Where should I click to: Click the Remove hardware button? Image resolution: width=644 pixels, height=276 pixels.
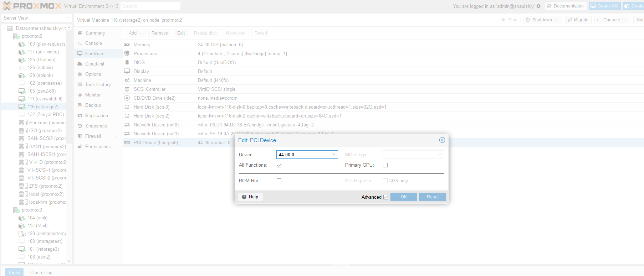click(159, 33)
